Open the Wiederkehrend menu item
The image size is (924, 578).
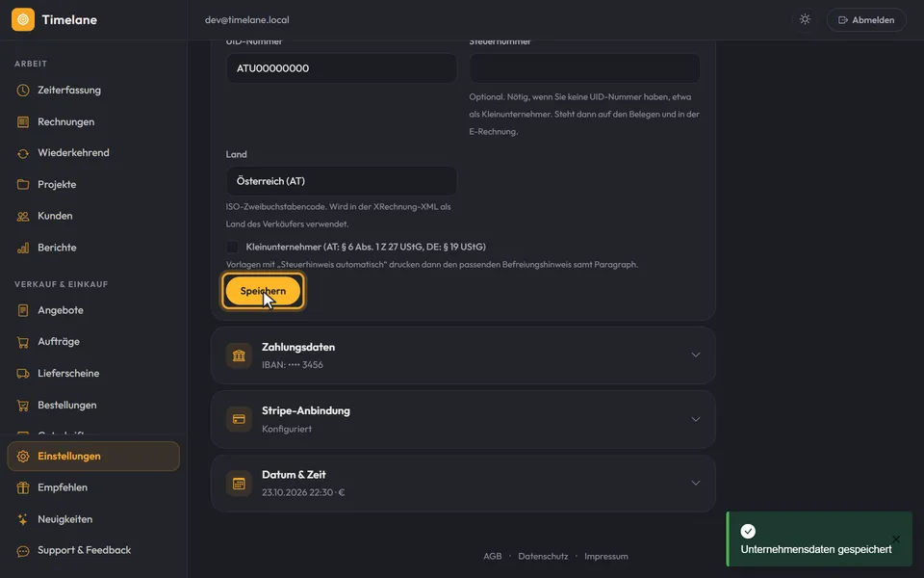pos(93,153)
